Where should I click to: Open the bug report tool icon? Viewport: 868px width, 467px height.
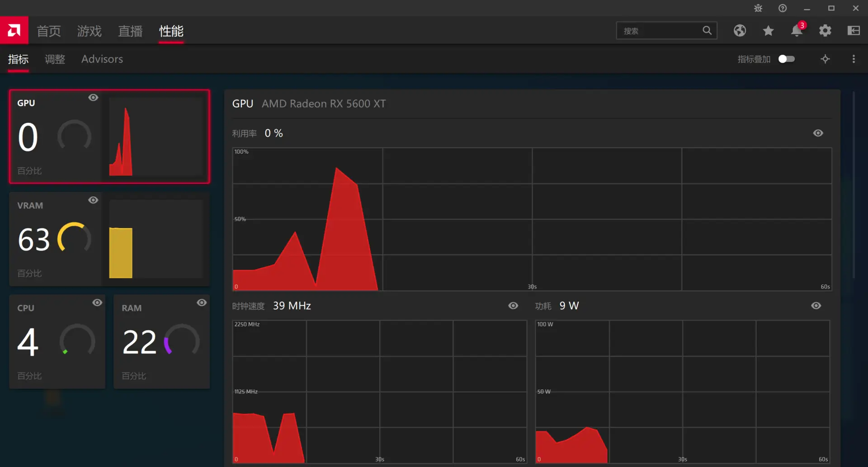(758, 8)
